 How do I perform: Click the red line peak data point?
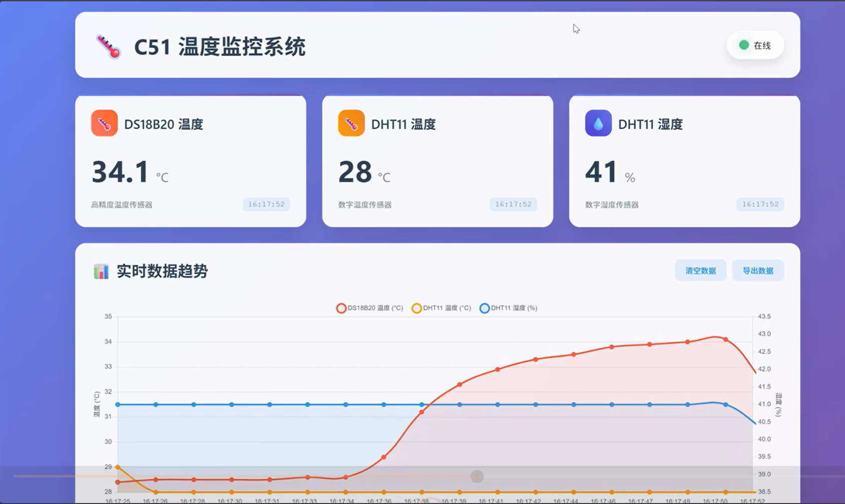[x=725, y=340]
